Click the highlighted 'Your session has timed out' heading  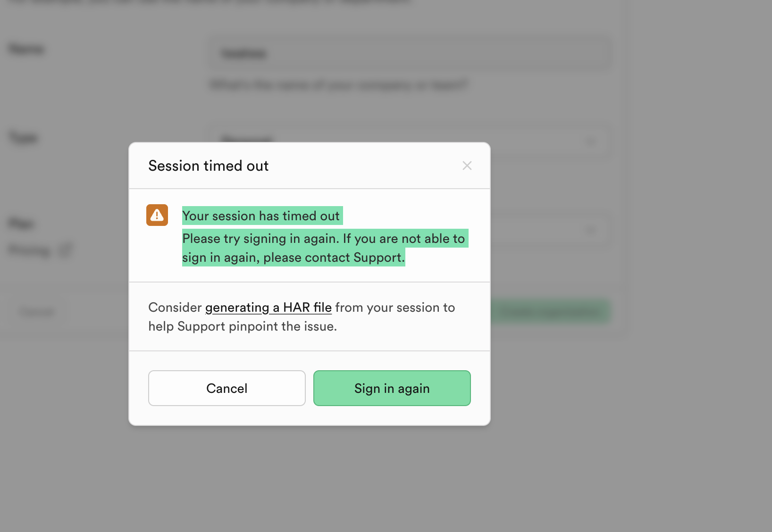(261, 216)
